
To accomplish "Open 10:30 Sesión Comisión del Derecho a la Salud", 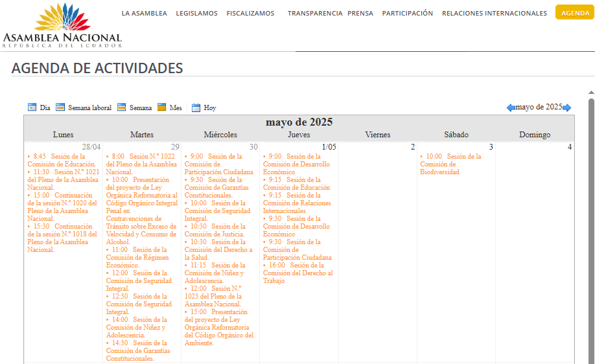I will click(x=218, y=249).
